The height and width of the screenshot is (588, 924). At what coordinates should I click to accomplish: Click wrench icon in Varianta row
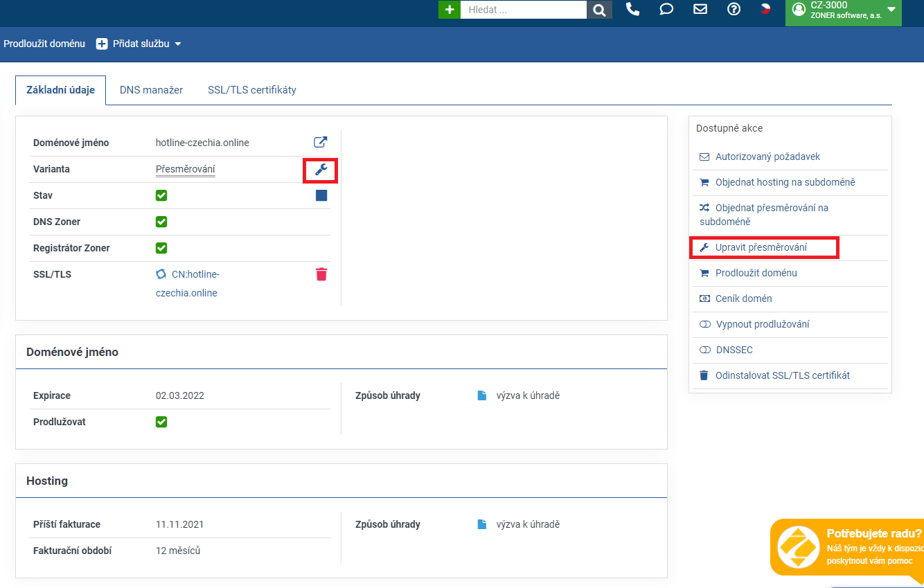pos(321,169)
